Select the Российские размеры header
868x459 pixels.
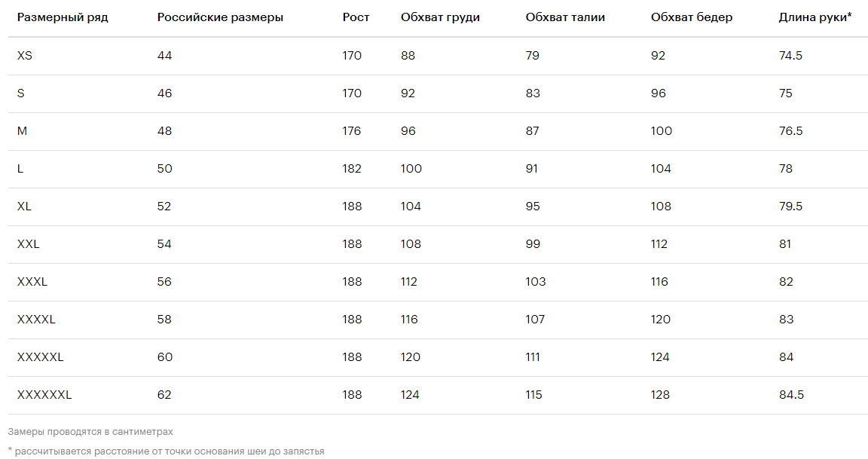pyautogui.click(x=220, y=17)
